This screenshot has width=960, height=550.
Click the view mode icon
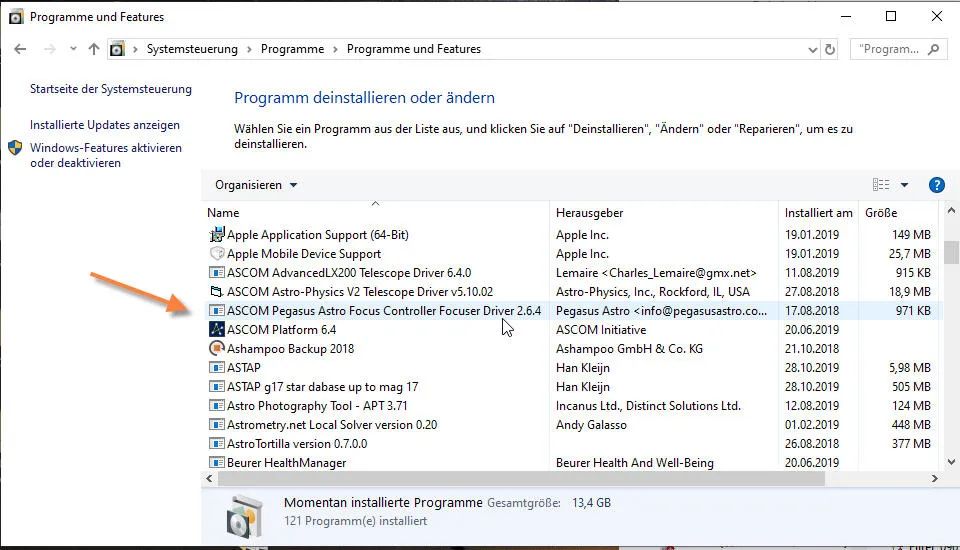[x=881, y=185]
